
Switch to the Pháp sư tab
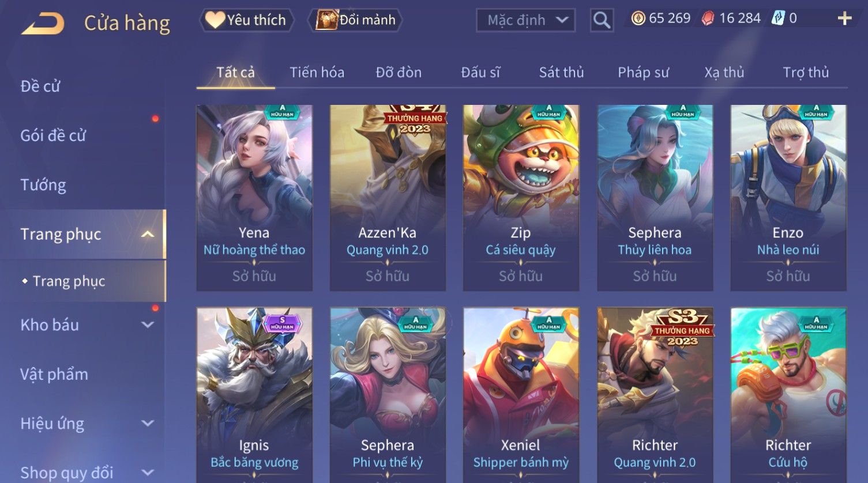coord(643,73)
